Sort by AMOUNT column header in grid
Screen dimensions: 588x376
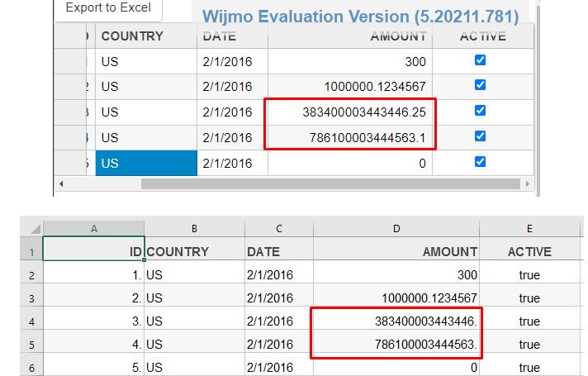pyautogui.click(x=350, y=36)
